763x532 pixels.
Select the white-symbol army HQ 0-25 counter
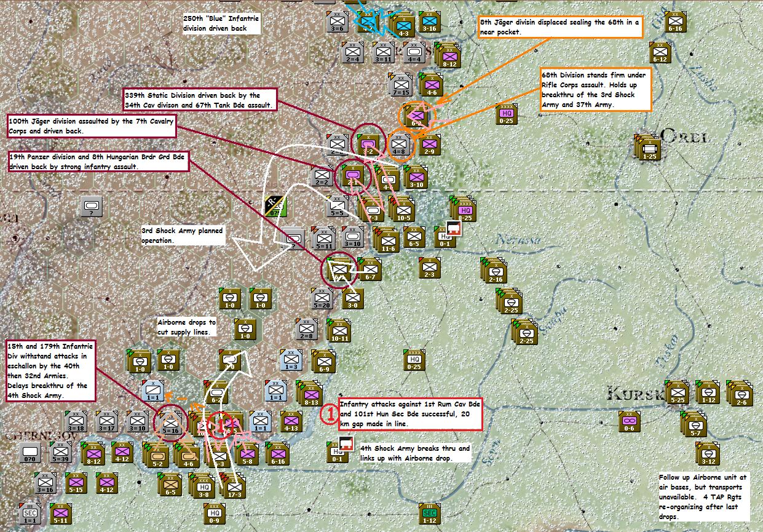click(414, 360)
